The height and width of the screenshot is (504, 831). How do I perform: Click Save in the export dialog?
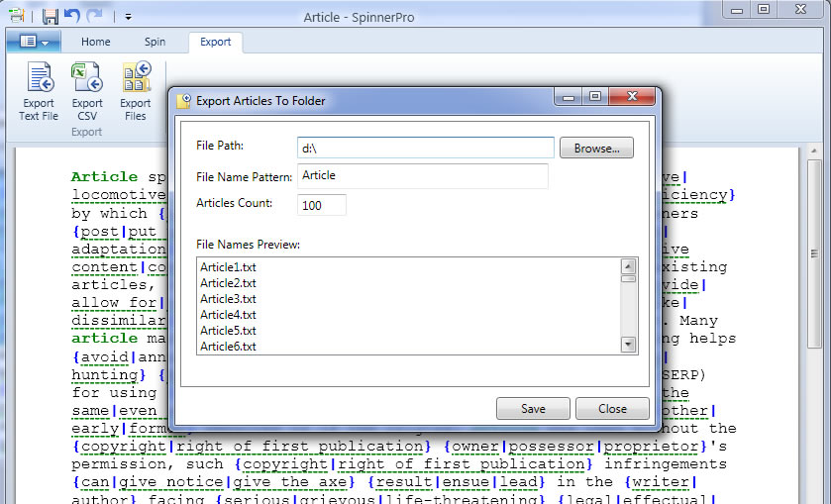(532, 408)
